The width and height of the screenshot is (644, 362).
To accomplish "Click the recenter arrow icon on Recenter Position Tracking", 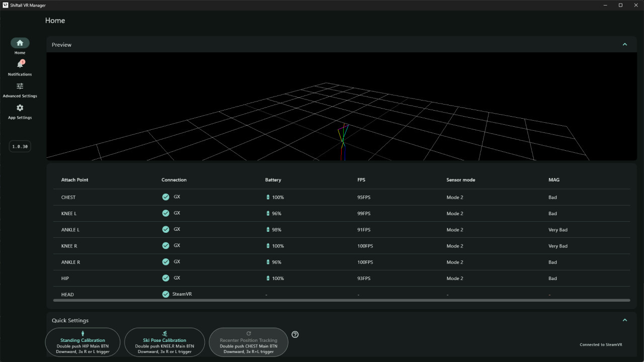I will (x=248, y=332).
